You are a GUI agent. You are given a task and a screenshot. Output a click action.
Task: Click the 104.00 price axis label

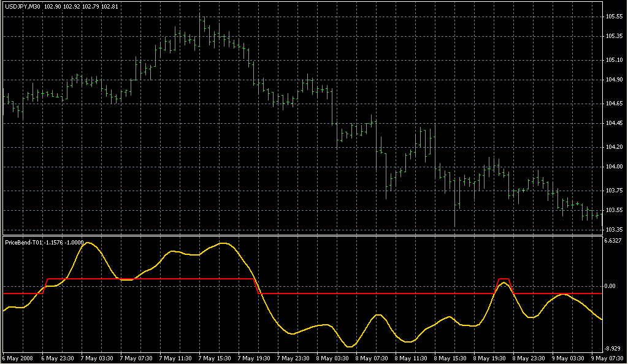click(614, 167)
